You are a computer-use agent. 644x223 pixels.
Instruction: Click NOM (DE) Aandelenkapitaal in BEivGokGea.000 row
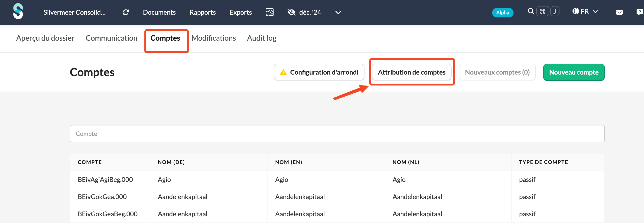coord(182,197)
